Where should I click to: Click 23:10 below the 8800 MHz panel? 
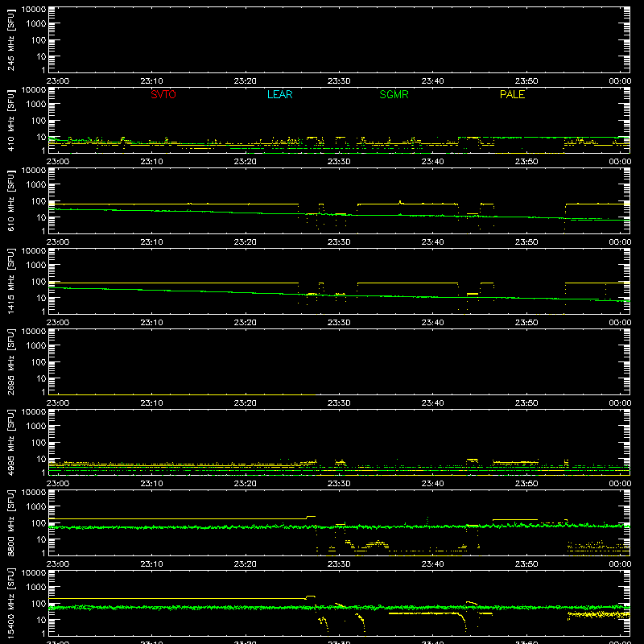pos(151,564)
